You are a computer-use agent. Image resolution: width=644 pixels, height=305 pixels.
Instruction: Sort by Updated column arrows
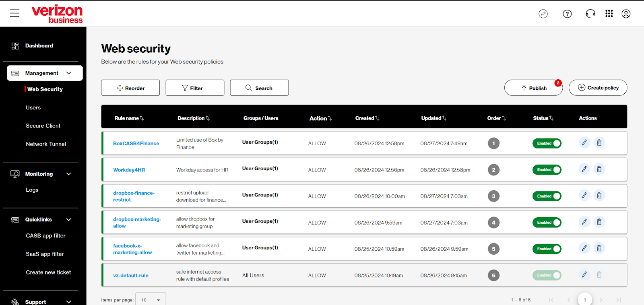[x=444, y=118]
